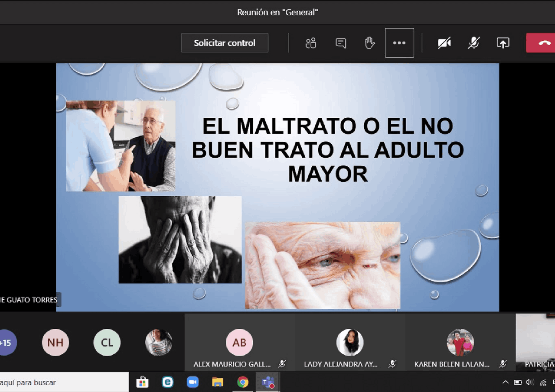The image size is (555, 392).
Task: Open the participants list icon
Action: click(311, 43)
